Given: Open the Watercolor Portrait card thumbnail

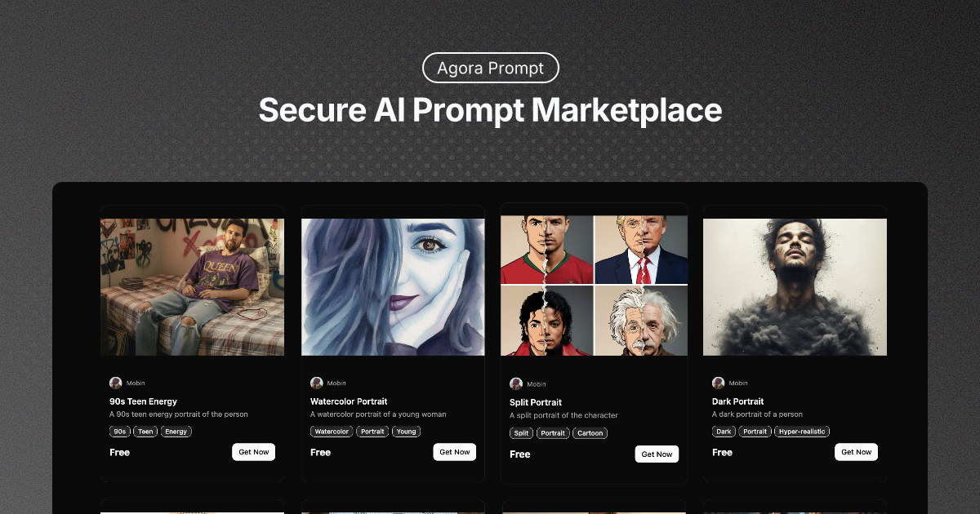Looking at the screenshot, I should pyautogui.click(x=393, y=286).
